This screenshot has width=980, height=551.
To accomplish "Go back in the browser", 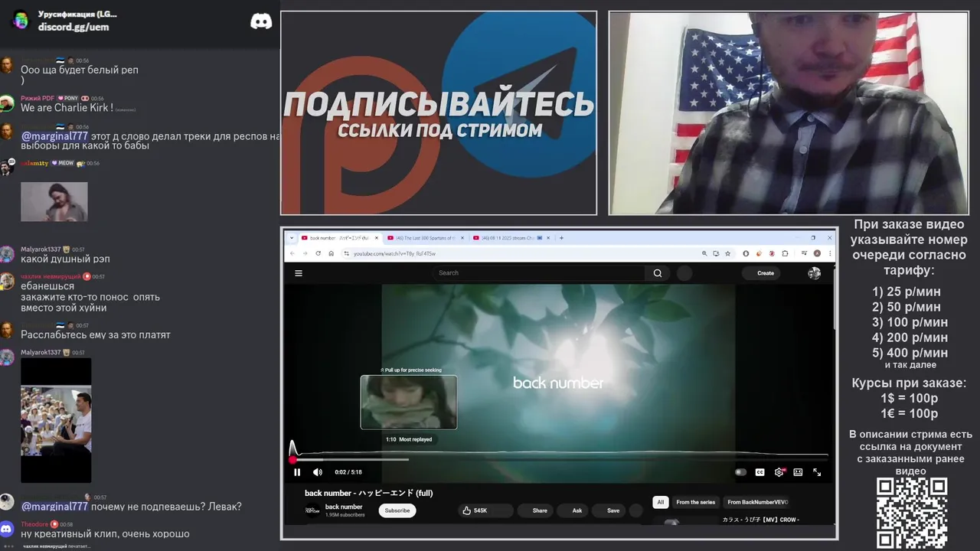I will pyautogui.click(x=292, y=253).
